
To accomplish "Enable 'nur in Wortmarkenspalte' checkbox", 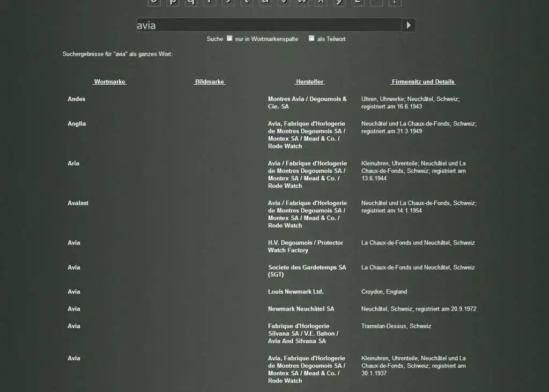I will tap(229, 38).
